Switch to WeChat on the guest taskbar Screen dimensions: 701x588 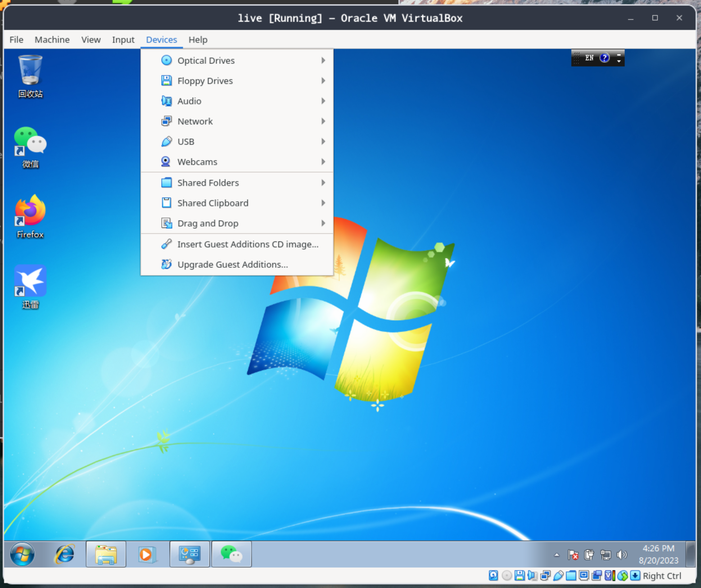pyautogui.click(x=231, y=554)
